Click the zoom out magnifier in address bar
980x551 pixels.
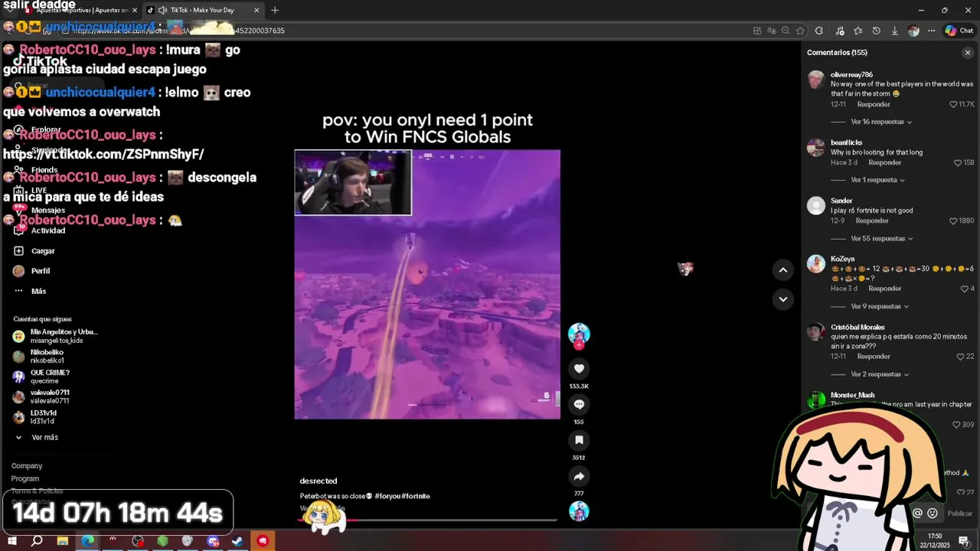(x=786, y=31)
